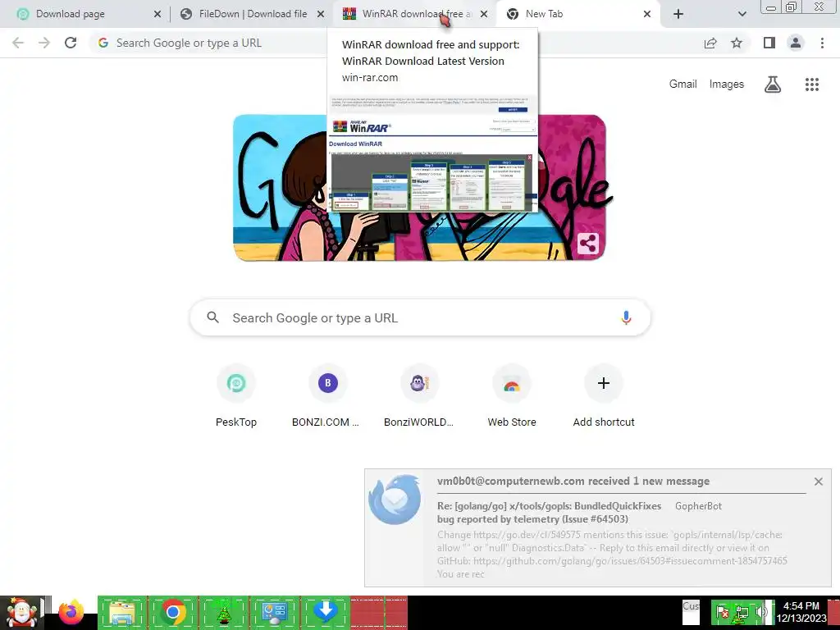Screen dimensions: 840x630
Task: Open the BonziWORLD shortcut
Action: point(419,395)
